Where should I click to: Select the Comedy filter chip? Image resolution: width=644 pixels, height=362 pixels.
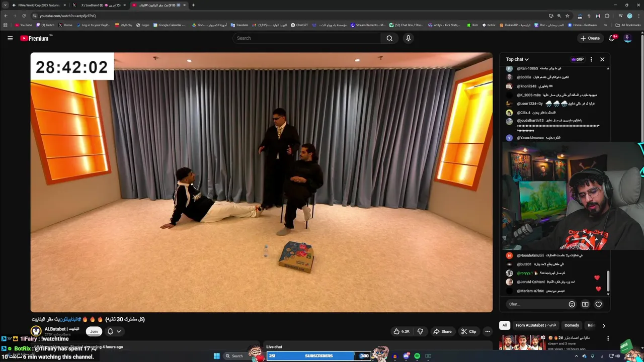coord(572,325)
